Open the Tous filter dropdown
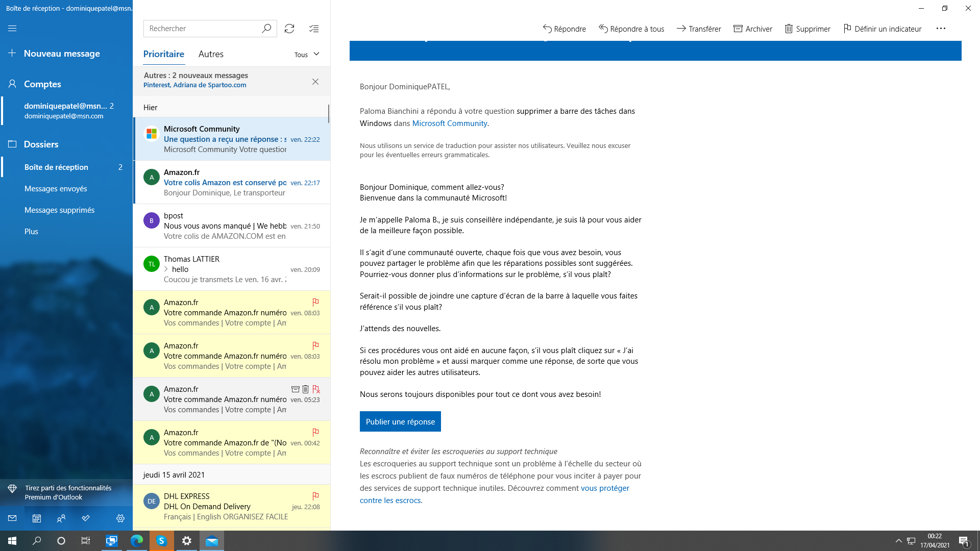This screenshot has height=551, width=980. (307, 55)
